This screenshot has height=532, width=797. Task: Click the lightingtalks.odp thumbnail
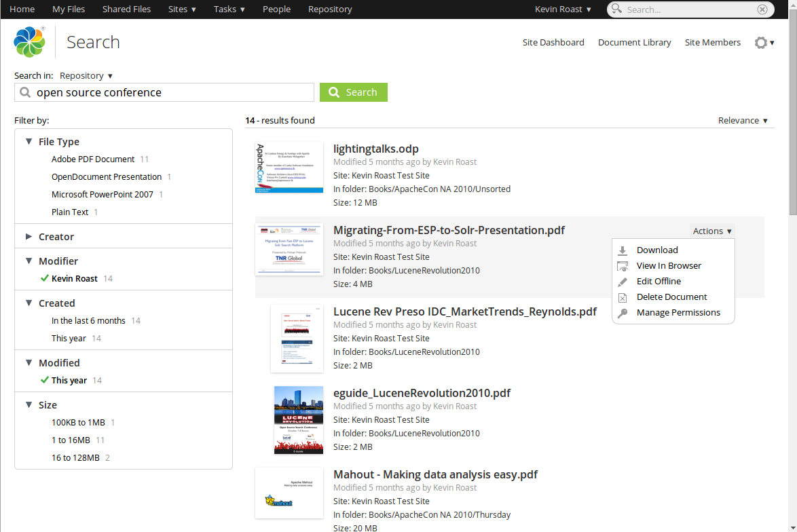coord(289,168)
